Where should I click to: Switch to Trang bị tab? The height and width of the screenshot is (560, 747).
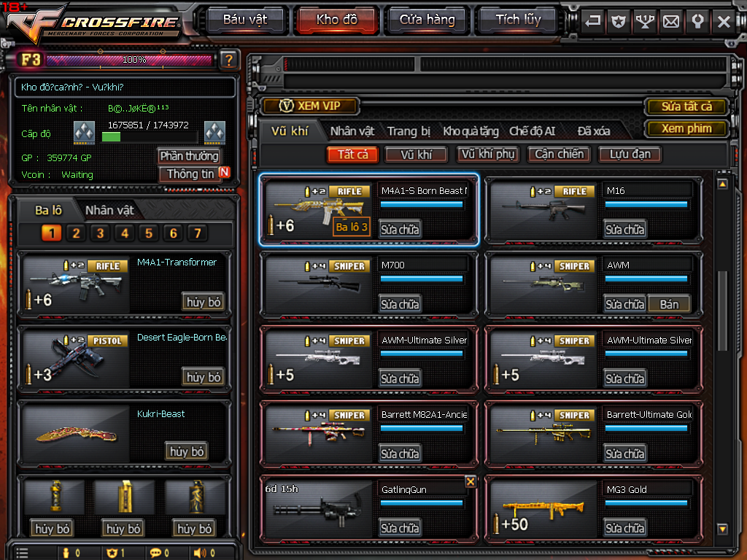coord(409,131)
